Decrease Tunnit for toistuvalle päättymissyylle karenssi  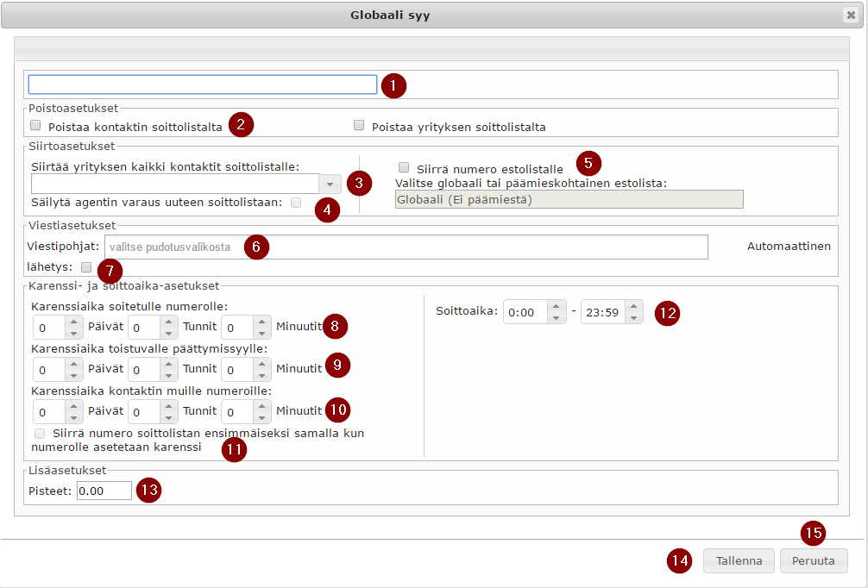click(x=169, y=375)
